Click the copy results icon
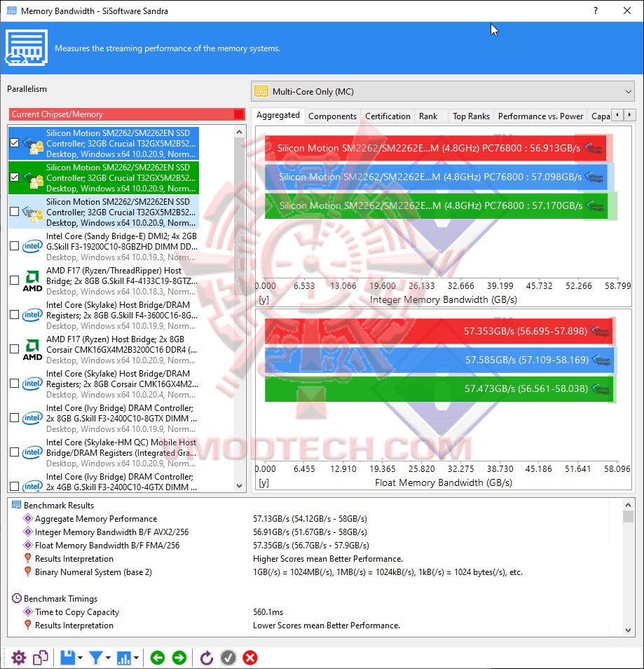The height and width of the screenshot is (669, 644). (40, 658)
